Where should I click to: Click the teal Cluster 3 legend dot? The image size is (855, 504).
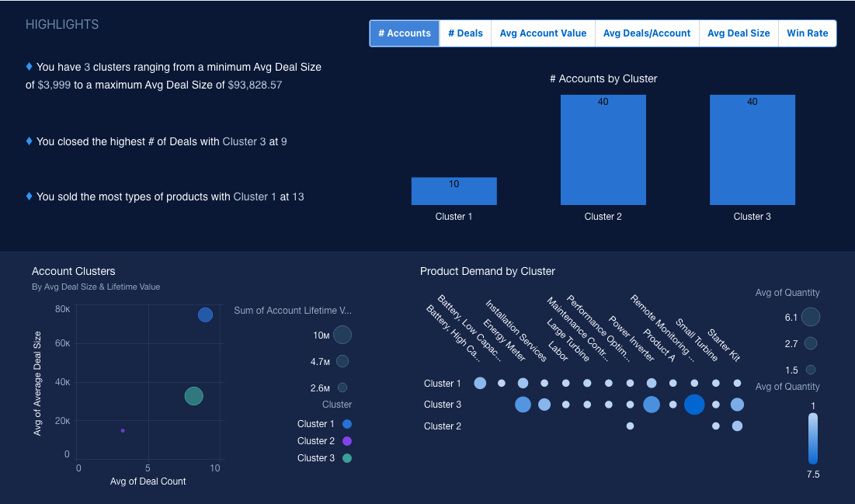347,458
